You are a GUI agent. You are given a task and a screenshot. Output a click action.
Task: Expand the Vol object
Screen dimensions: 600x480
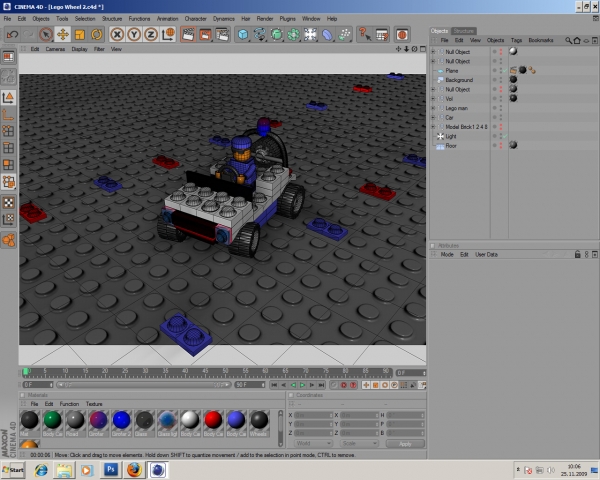(433, 99)
